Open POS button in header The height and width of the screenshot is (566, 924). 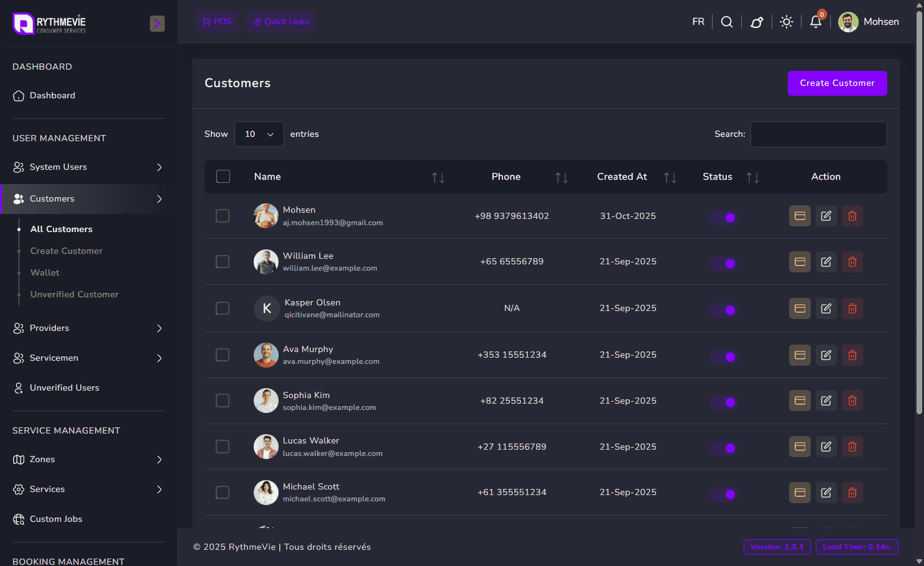tap(217, 22)
